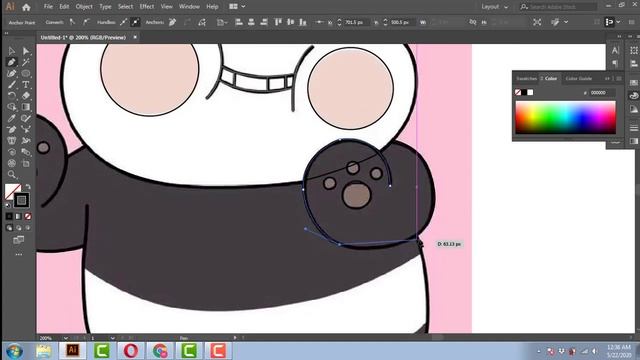Convert anchor points to corner
The width and height of the screenshot is (640, 360).
(x=72, y=22)
